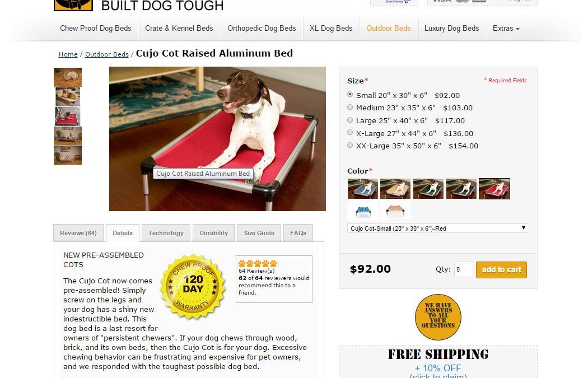The height and width of the screenshot is (378, 588).
Task: Select the blue striped fabric swatch
Action: click(x=363, y=211)
